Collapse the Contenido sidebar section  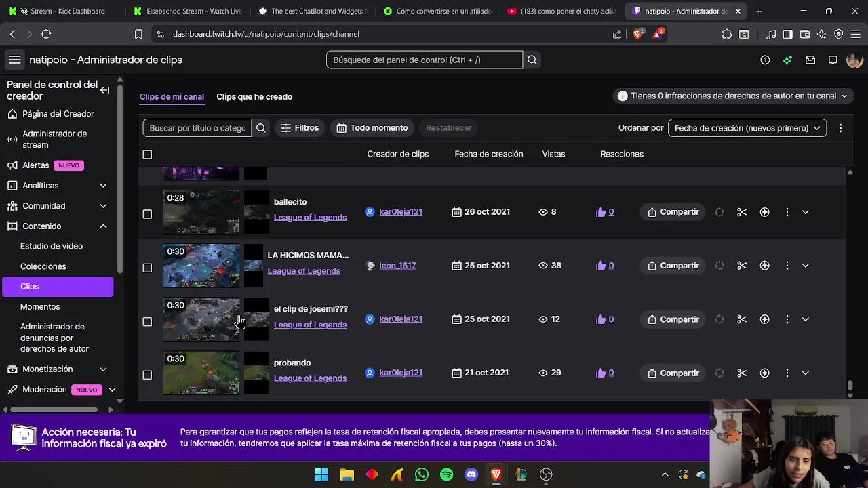[x=103, y=226]
